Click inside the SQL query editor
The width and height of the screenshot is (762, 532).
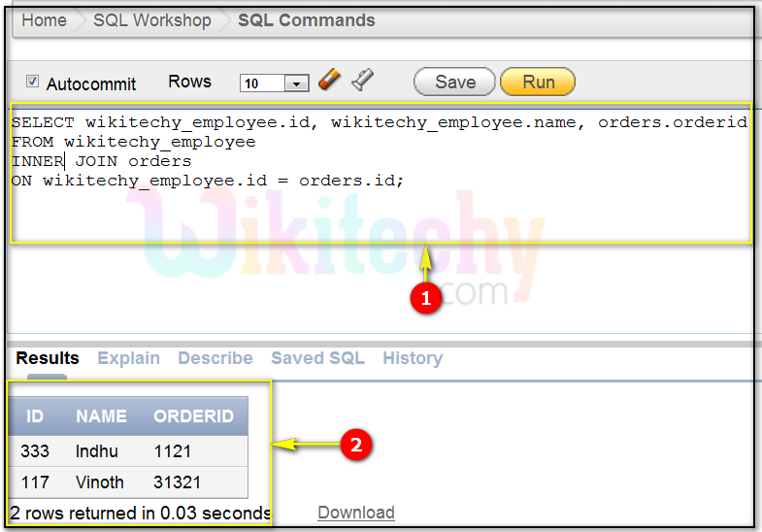(x=379, y=209)
